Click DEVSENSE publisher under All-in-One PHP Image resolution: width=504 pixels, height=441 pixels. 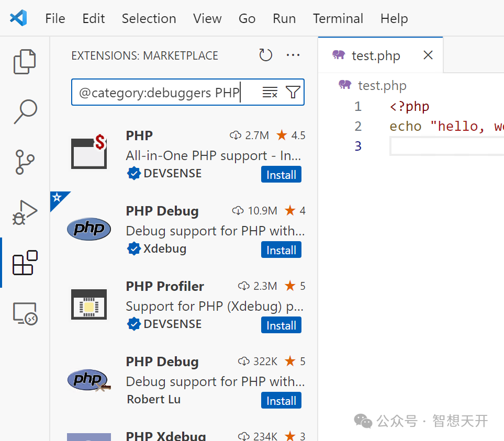coord(173,174)
